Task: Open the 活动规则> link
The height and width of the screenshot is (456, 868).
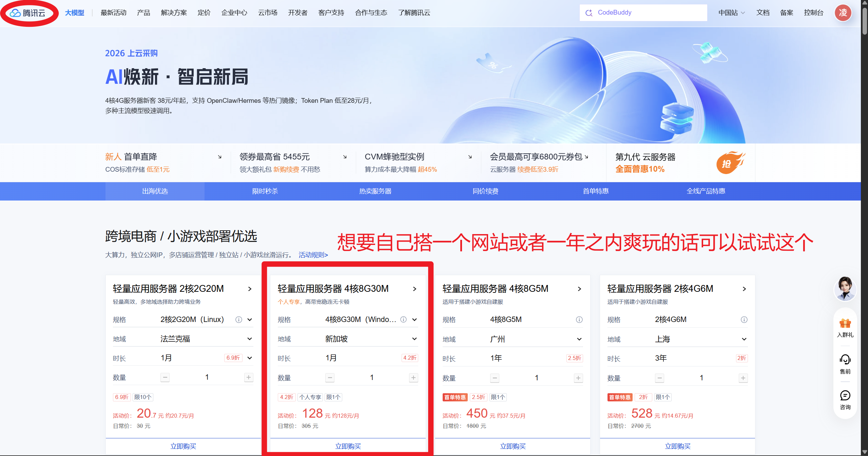Action: pyautogui.click(x=313, y=255)
